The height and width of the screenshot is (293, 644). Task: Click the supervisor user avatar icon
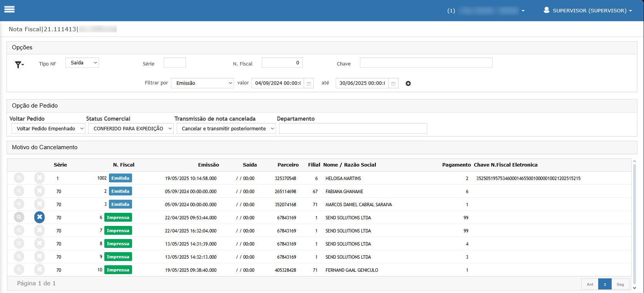click(x=546, y=10)
